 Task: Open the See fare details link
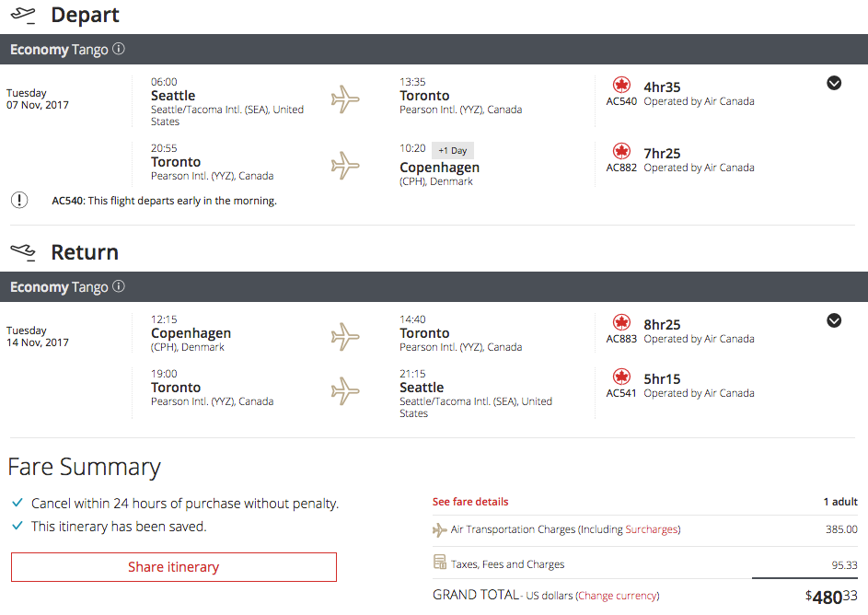469,502
